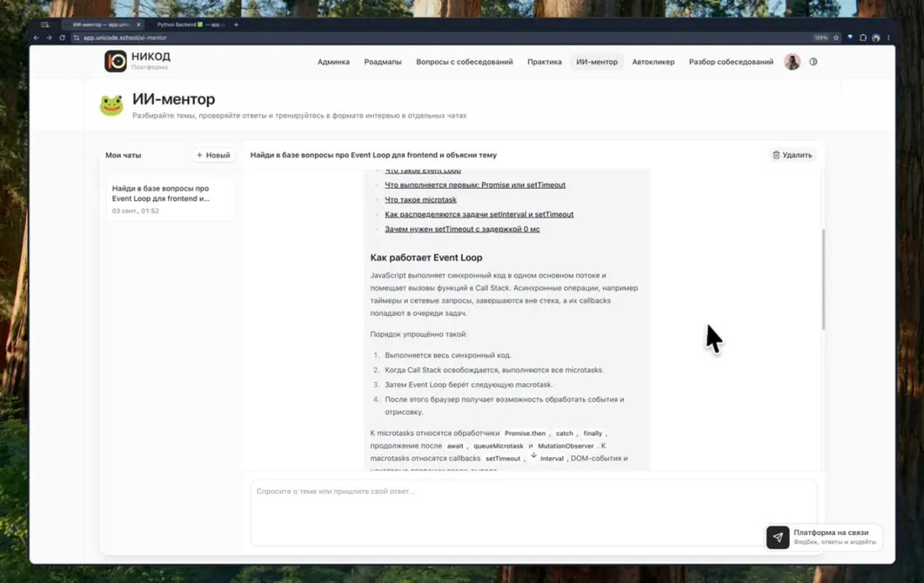
Task: Click the Promise.then code tag
Action: tap(525, 433)
